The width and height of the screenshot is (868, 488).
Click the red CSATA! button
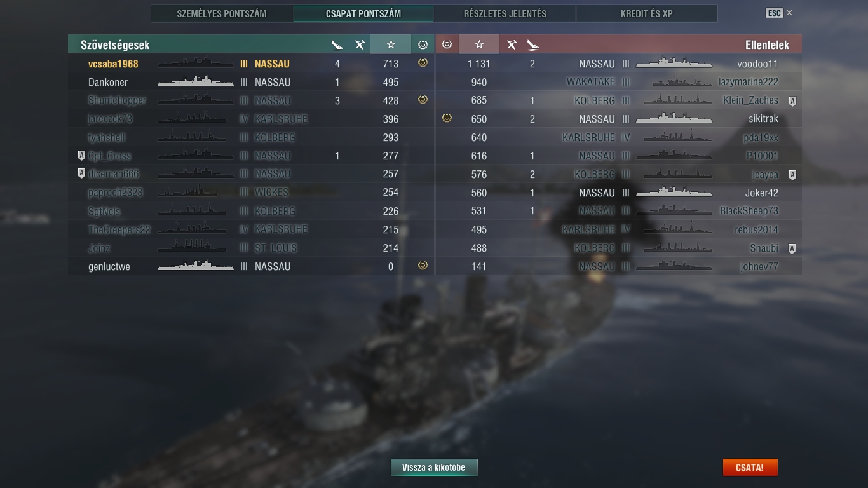(750, 467)
